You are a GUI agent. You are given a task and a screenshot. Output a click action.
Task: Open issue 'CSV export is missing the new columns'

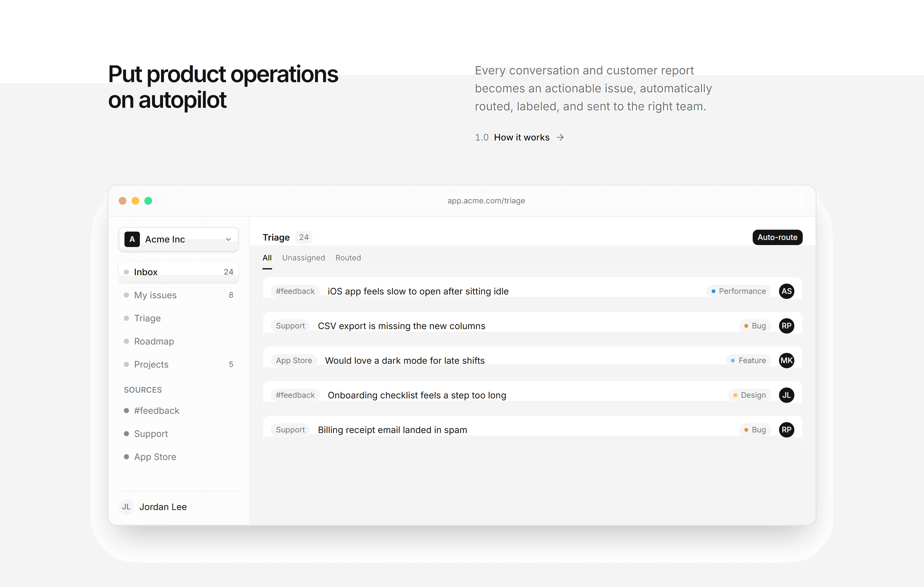(533, 326)
